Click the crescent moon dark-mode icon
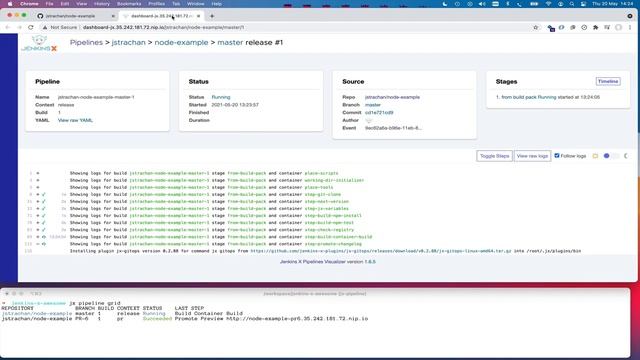640x360 pixels. 626,156
